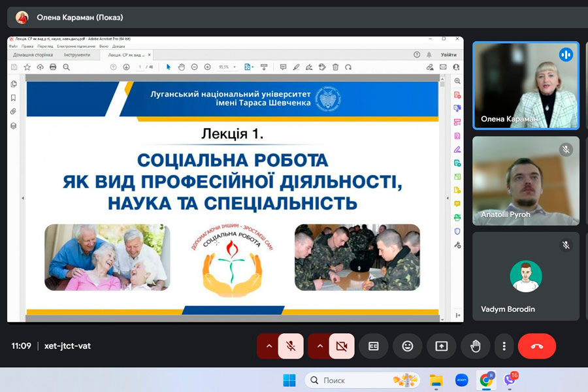Screen dimensions: 588x392
Task: Open the Домашня сторінка tab in Acrobat
Action: click(x=33, y=55)
